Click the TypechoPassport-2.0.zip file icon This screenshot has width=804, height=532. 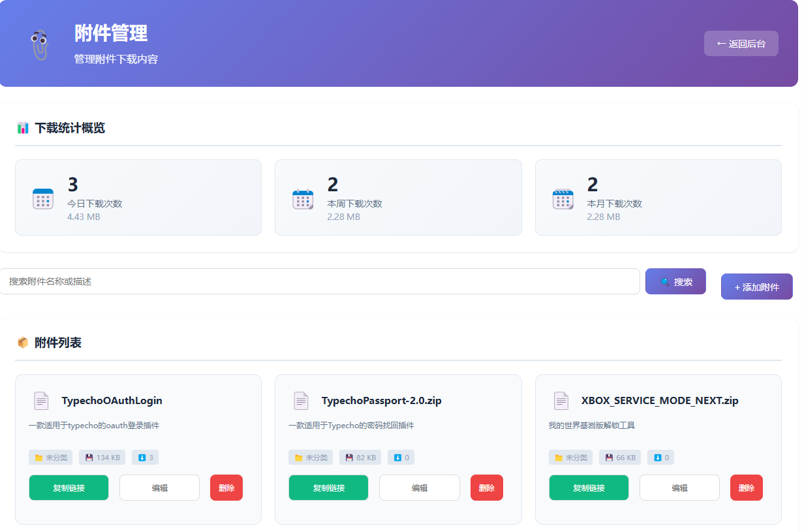click(301, 401)
